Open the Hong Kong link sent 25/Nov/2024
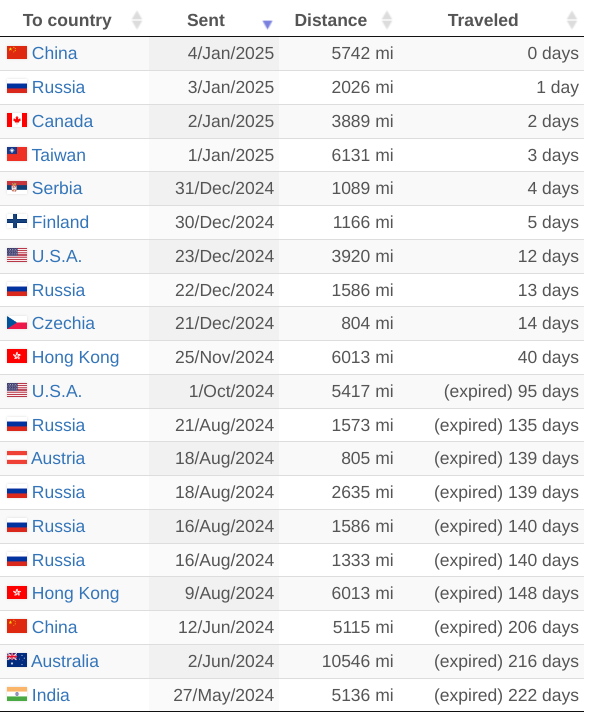Image resolution: width=602 pixels, height=715 pixels. click(x=76, y=357)
